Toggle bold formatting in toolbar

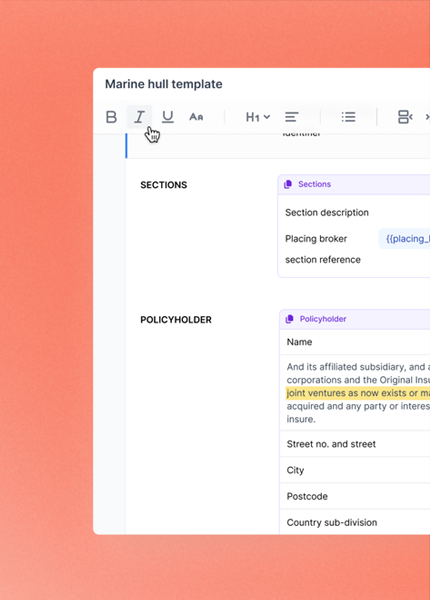pos(111,117)
